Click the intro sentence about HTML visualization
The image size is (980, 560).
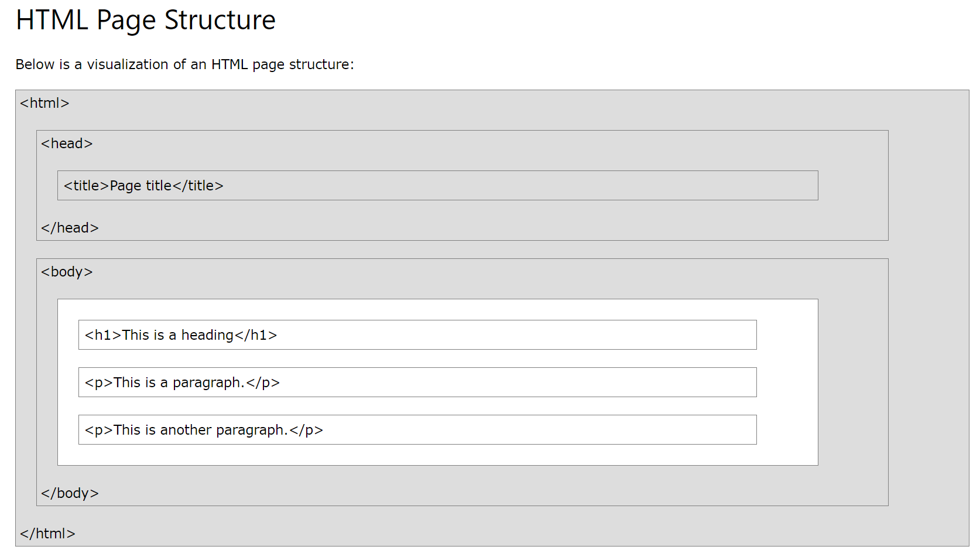click(x=184, y=64)
